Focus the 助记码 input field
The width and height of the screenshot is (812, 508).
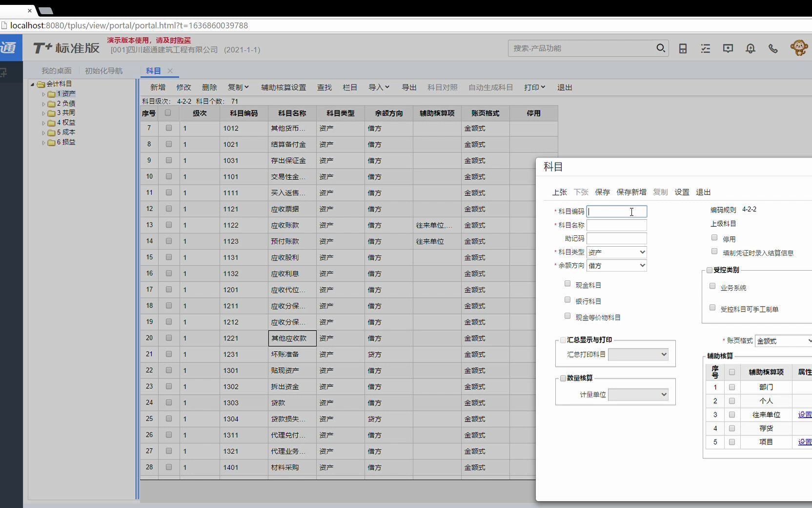(617, 238)
